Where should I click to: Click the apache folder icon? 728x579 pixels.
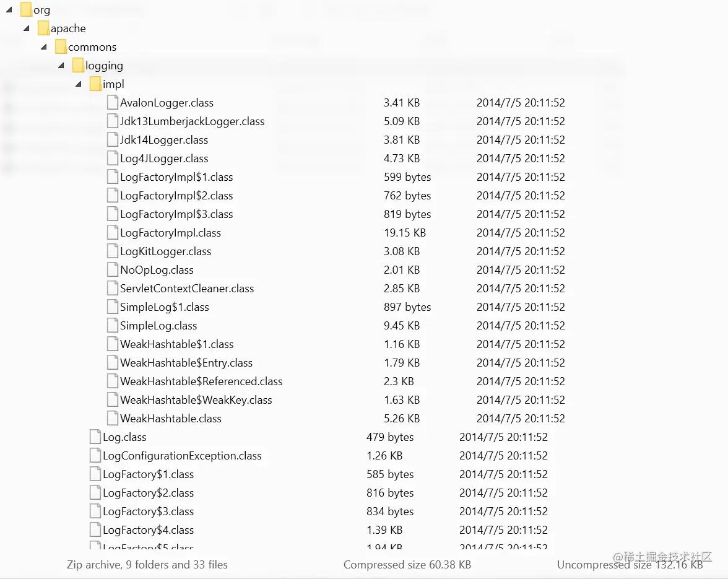coord(43,28)
